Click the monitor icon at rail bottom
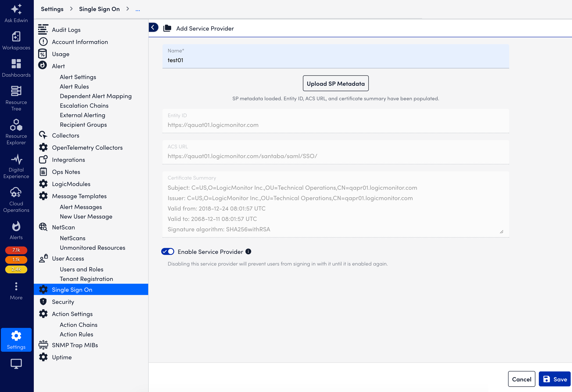 [x=16, y=364]
